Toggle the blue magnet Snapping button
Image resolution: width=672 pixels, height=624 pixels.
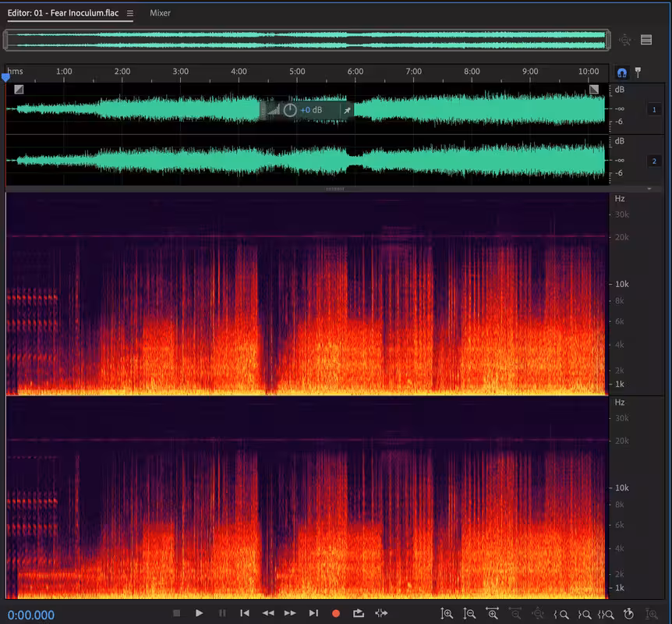pyautogui.click(x=622, y=73)
